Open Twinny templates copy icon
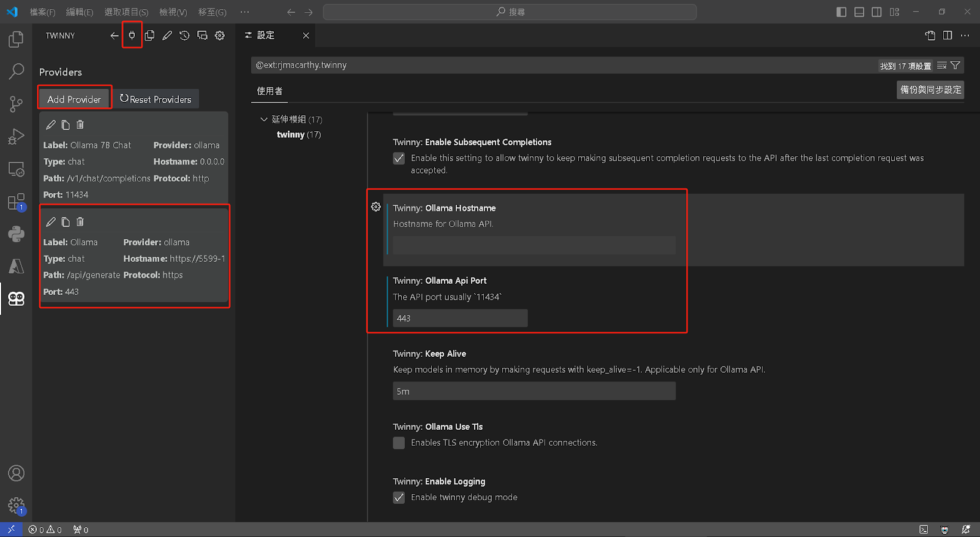Screen dimensions: 980x537 click(149, 36)
